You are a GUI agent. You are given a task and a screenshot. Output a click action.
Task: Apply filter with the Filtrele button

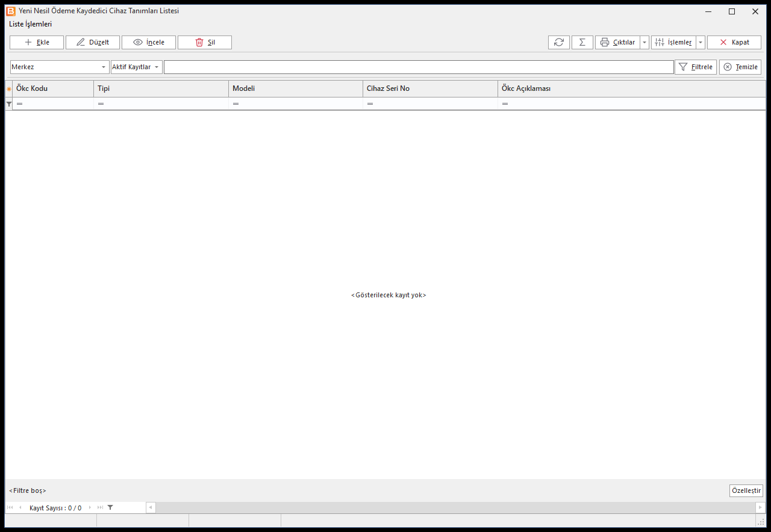(696, 67)
